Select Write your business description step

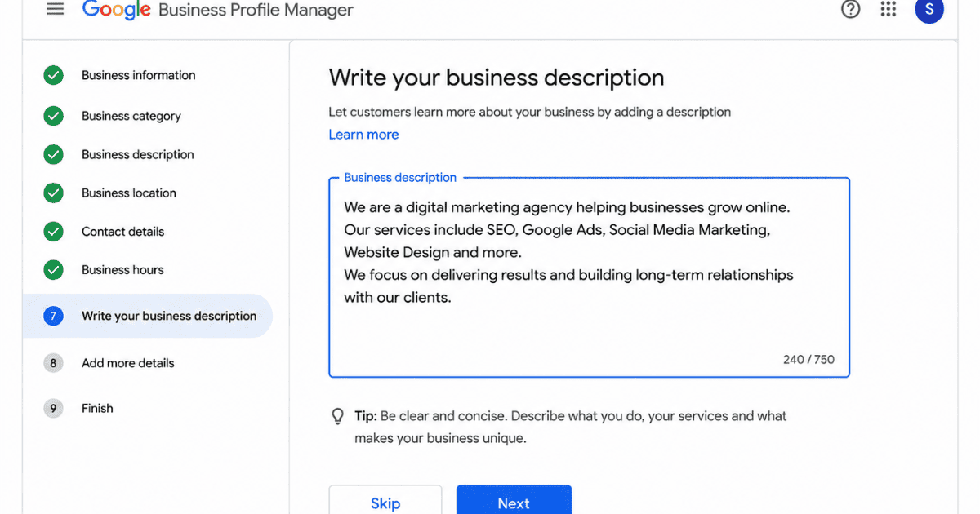(x=148, y=316)
